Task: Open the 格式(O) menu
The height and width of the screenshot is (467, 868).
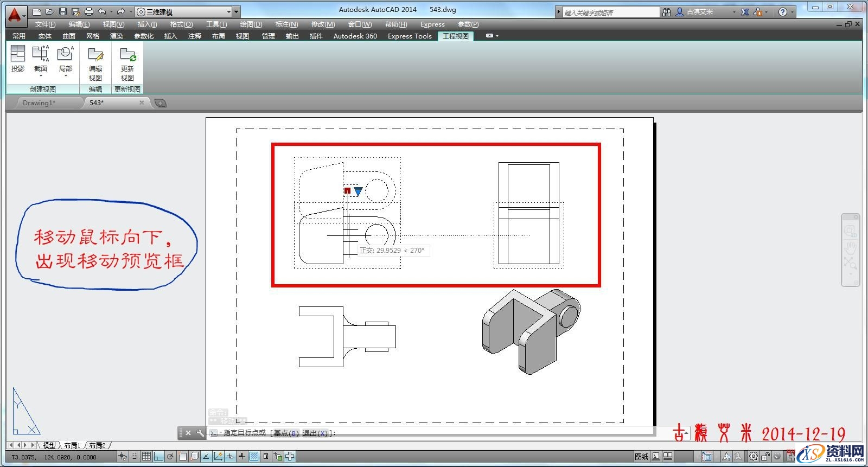Action: click(x=181, y=24)
